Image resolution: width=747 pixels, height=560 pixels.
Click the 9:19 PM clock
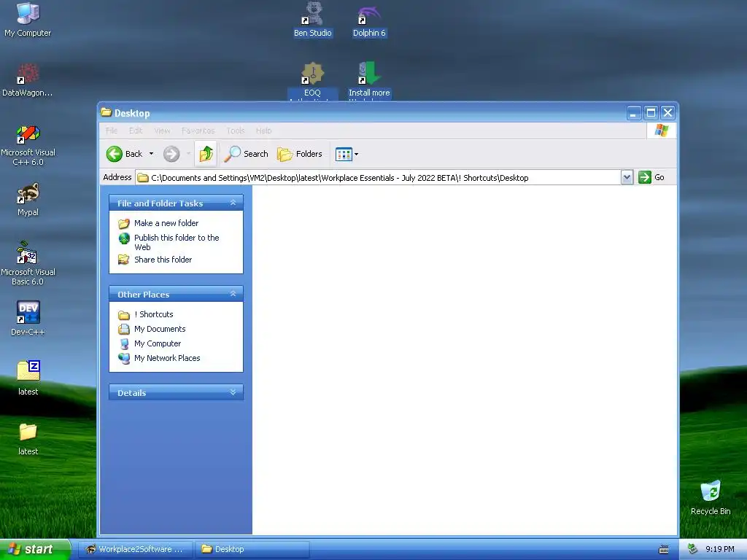coord(720,549)
